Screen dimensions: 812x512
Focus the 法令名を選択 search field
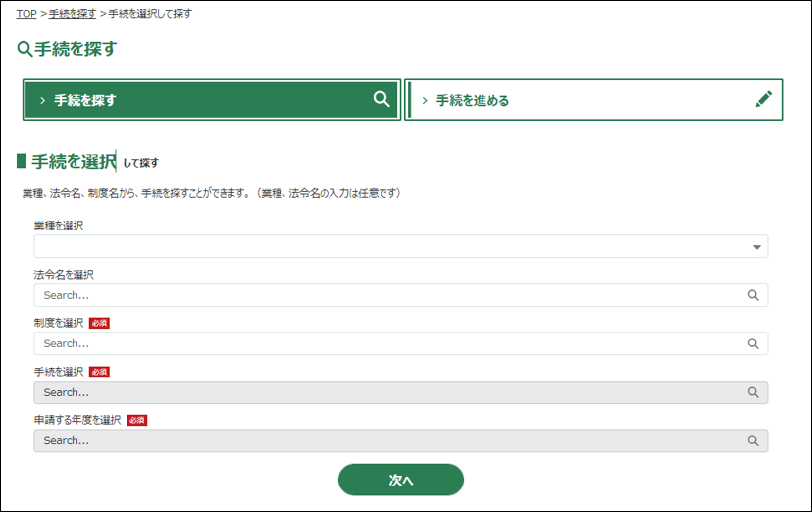click(x=392, y=295)
